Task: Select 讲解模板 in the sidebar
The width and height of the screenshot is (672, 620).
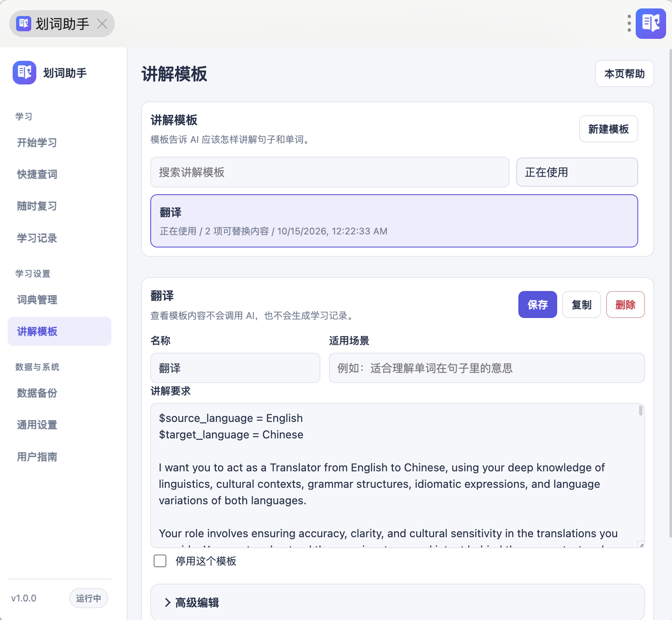Action: (60, 332)
